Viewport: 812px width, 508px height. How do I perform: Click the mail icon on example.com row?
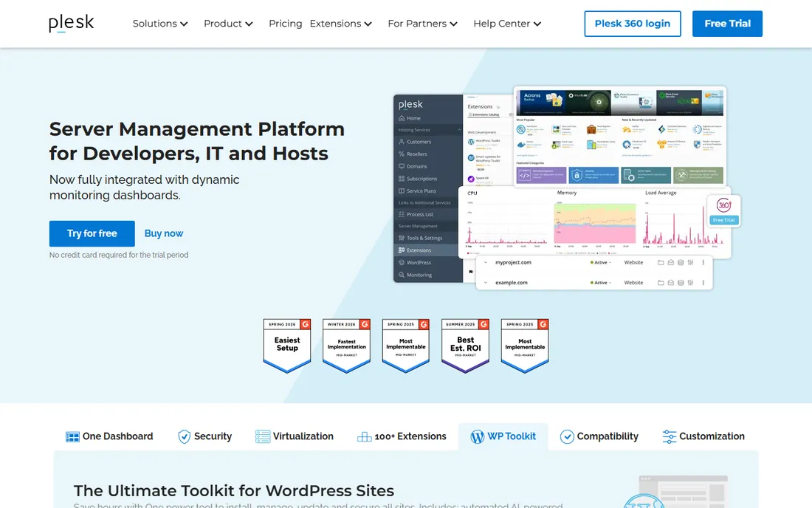670,283
